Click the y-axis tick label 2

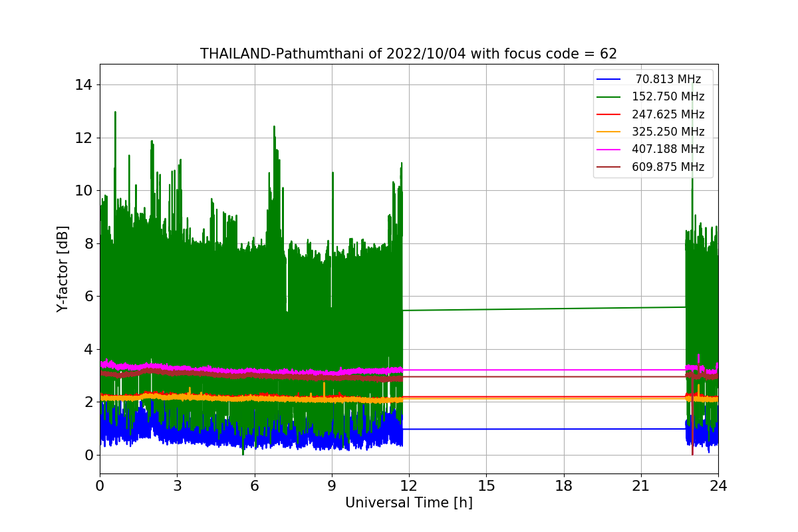click(89, 402)
